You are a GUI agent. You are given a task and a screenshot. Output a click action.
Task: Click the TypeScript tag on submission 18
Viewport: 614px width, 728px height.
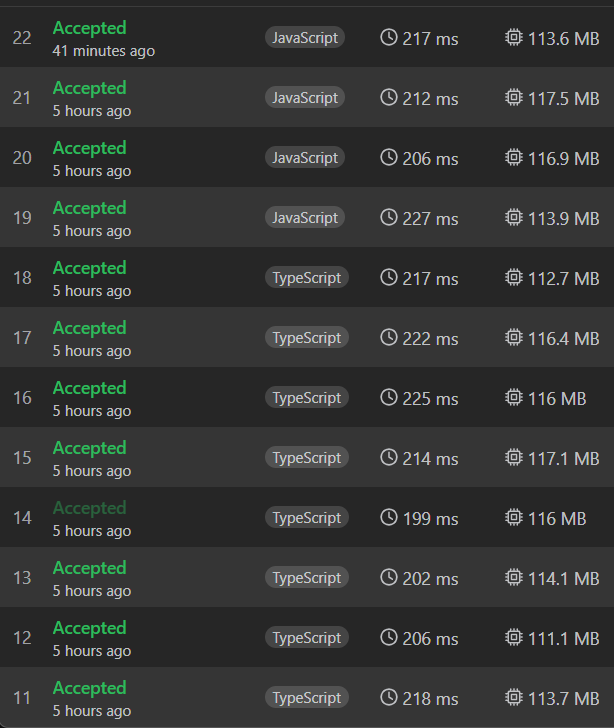pos(307,278)
